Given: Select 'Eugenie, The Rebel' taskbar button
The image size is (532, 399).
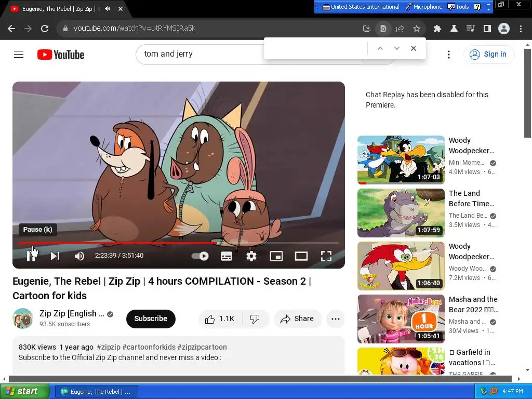Looking at the screenshot, I should click(96, 392).
